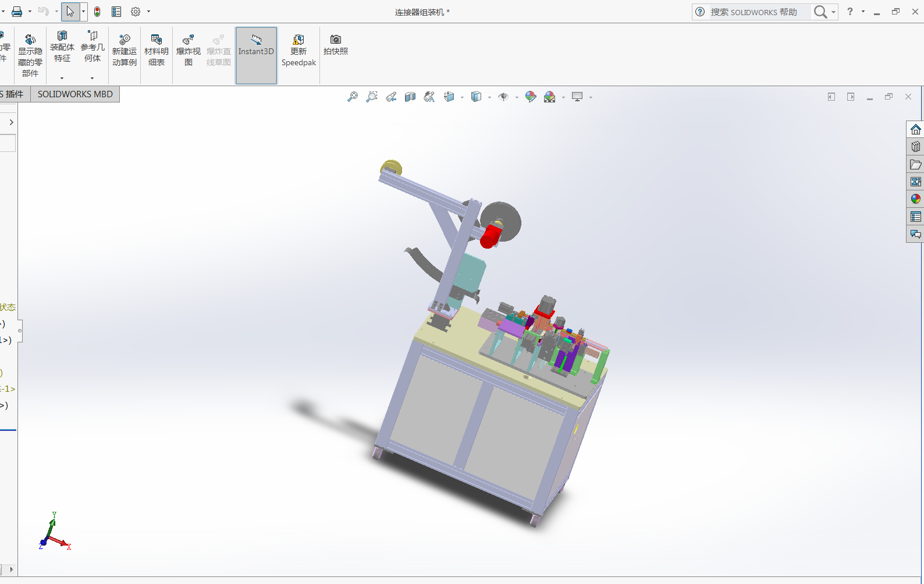924x584 pixels.
Task: Click the Rebuild traffic light icon
Action: (x=97, y=12)
